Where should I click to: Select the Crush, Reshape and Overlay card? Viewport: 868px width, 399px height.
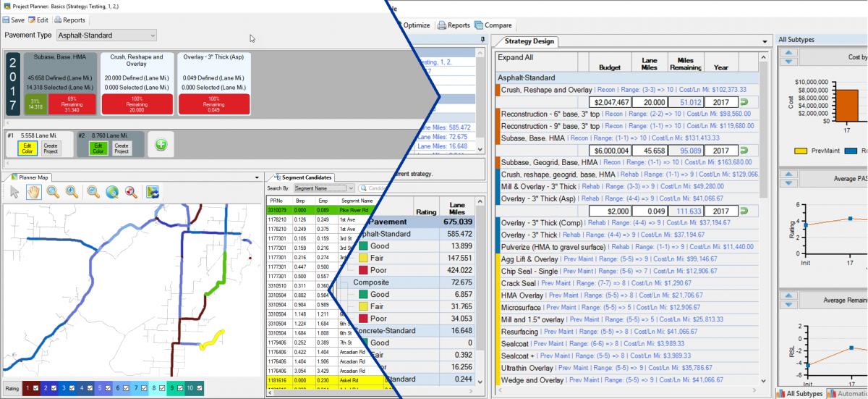click(x=137, y=83)
